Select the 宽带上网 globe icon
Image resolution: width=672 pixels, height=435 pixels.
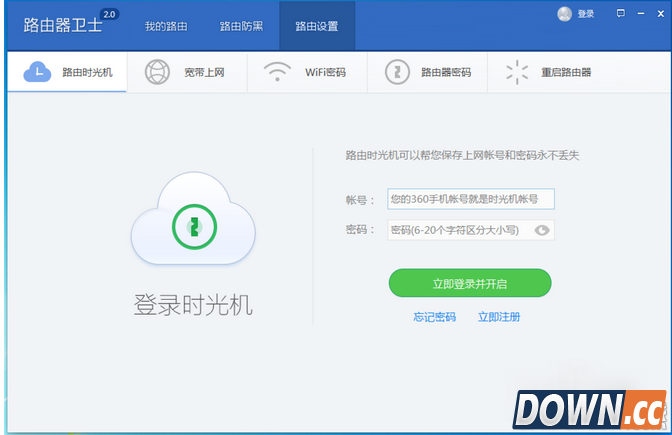click(157, 72)
